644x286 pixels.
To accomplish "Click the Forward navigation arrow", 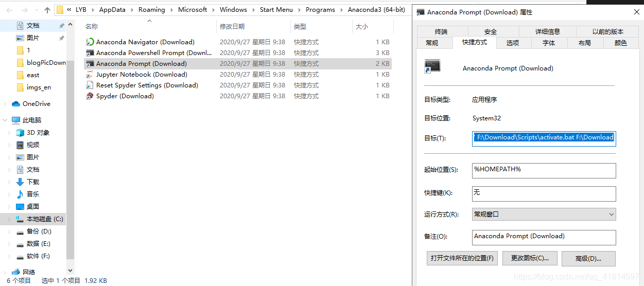I will pyautogui.click(x=24, y=10).
